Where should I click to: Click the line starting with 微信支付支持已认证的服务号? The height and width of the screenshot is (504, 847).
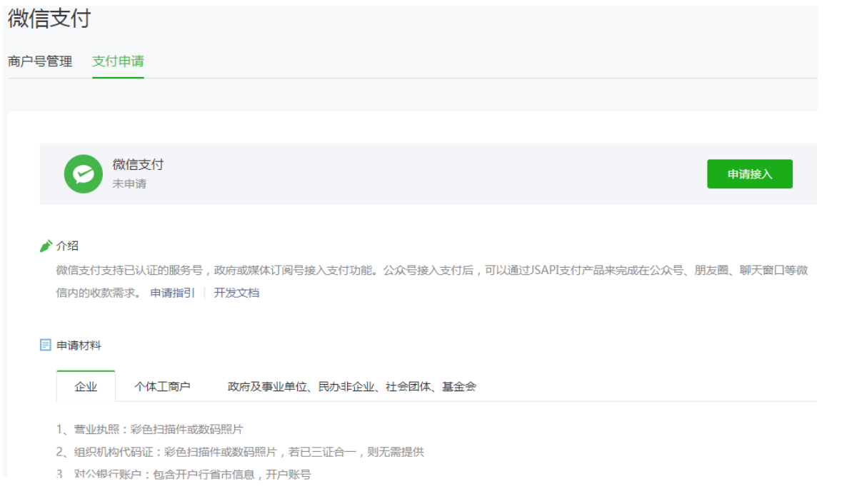tap(431, 270)
